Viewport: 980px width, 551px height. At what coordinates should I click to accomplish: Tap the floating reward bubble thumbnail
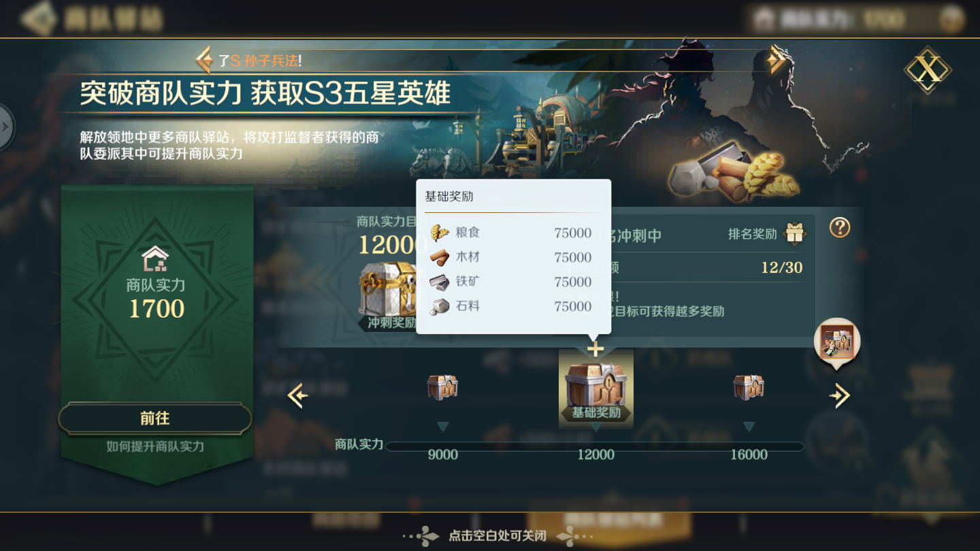pyautogui.click(x=837, y=342)
